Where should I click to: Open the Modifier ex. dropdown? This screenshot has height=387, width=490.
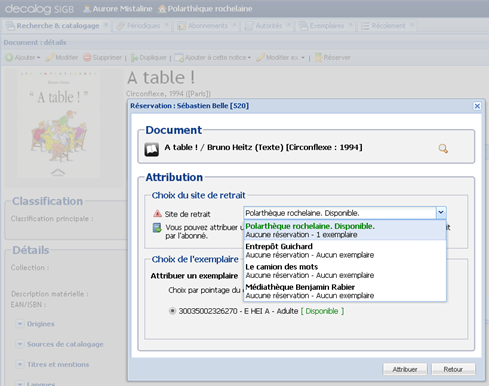point(281,57)
